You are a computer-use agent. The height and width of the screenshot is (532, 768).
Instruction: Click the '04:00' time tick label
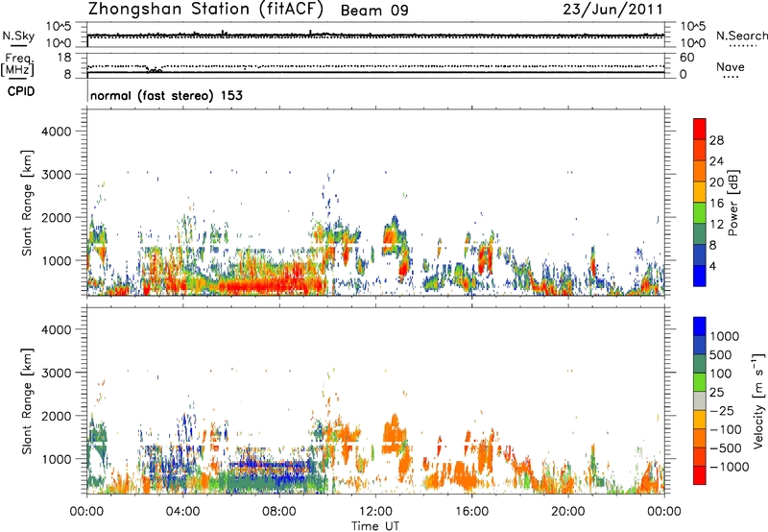[182, 512]
